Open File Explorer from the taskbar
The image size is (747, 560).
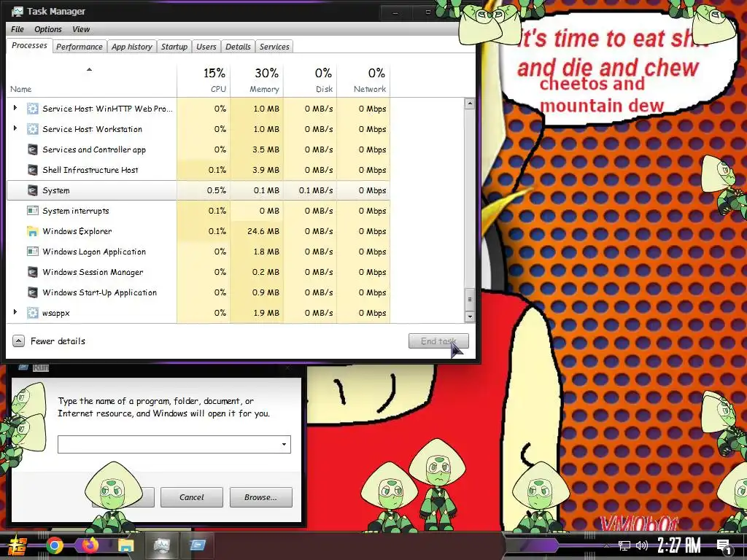[x=125, y=545]
